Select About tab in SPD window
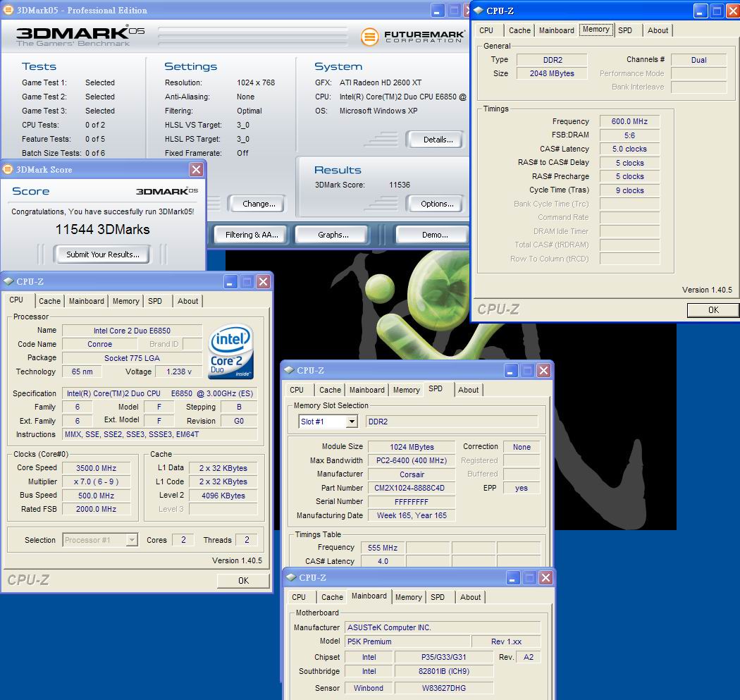The image size is (740, 700). pos(468,390)
